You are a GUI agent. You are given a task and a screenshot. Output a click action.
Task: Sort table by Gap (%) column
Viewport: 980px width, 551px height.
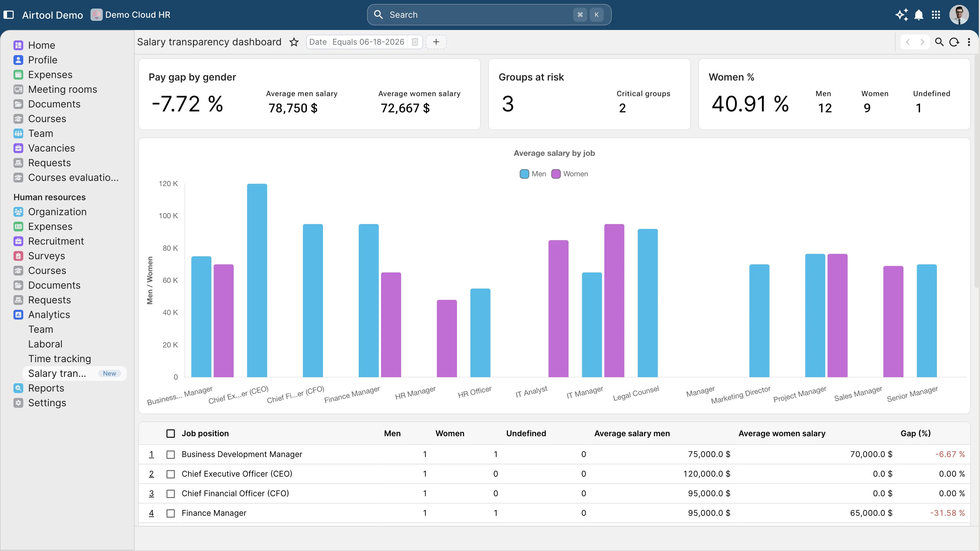[915, 433]
